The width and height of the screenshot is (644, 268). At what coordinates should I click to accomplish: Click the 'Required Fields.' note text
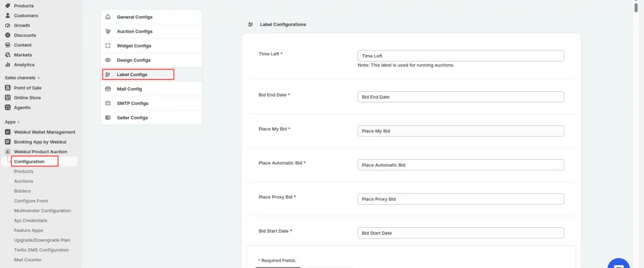(x=277, y=260)
